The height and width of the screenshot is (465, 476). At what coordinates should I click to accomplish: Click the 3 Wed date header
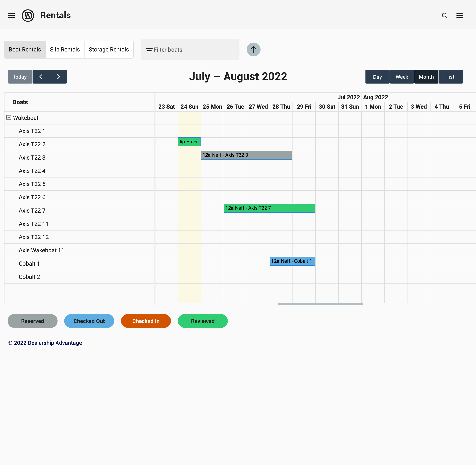click(419, 107)
